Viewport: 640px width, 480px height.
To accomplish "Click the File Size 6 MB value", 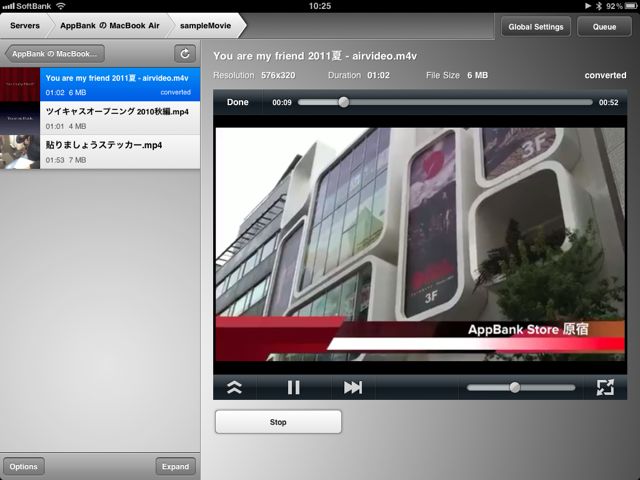I will tap(478, 76).
